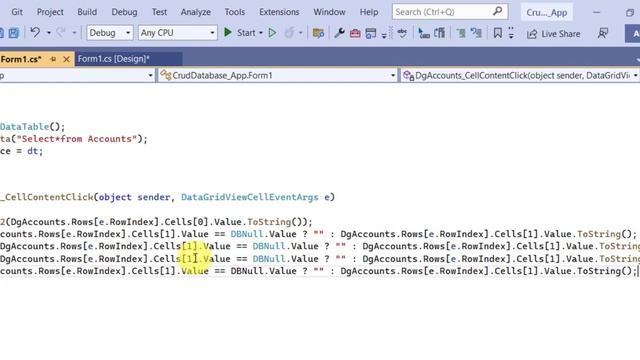Image resolution: width=640 pixels, height=360 pixels.
Task: Click the Find in Files folder icon
Action: pyautogui.click(x=318, y=33)
